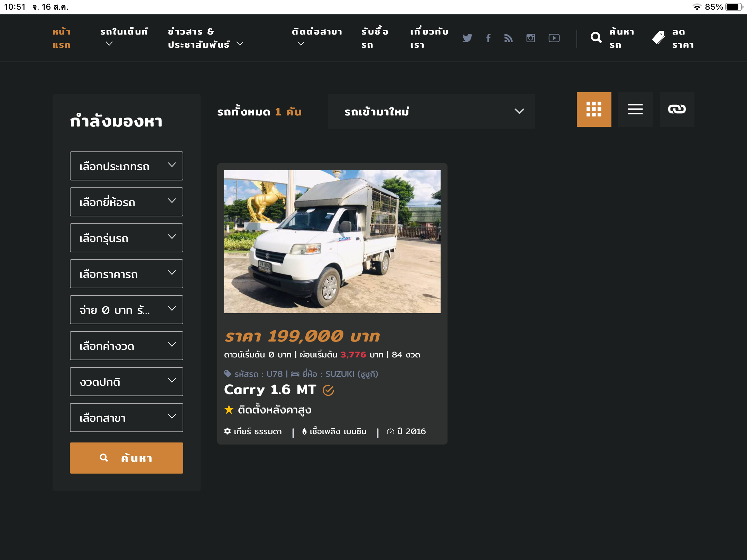Switch to grid view layout
The width and height of the screenshot is (747, 560).
(x=594, y=110)
